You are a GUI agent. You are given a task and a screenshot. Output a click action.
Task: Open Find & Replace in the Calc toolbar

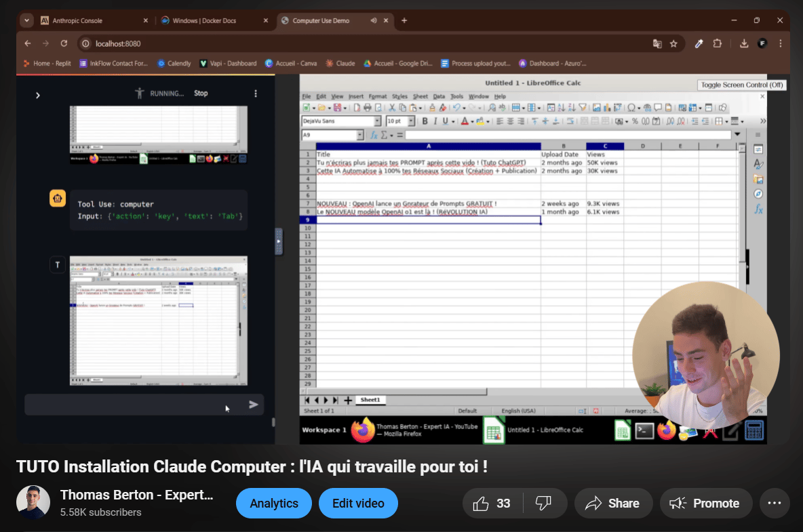click(492, 108)
